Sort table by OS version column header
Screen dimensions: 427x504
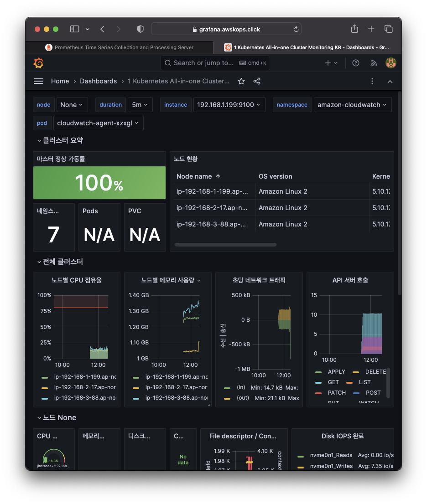coord(276,176)
